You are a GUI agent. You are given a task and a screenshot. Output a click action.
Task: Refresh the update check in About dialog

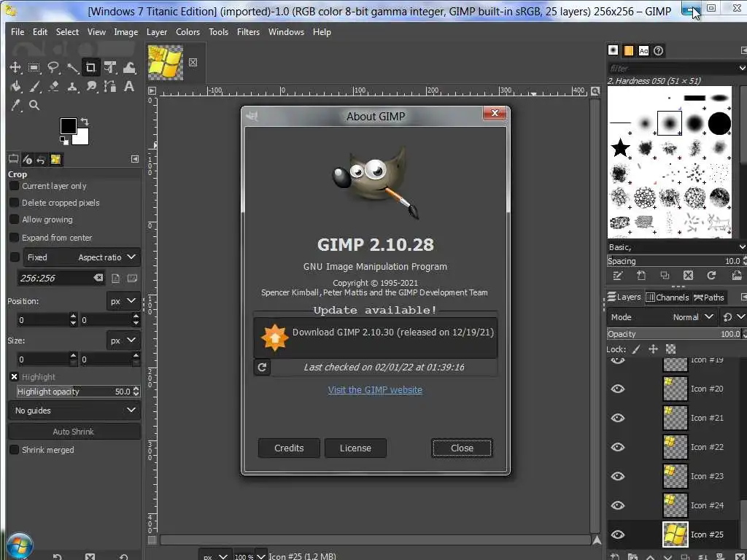point(262,367)
